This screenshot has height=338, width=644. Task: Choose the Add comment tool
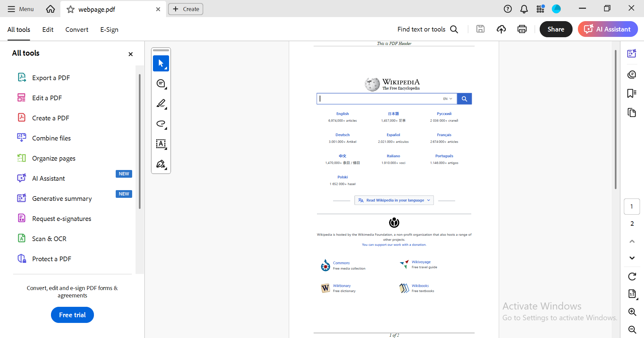click(161, 83)
